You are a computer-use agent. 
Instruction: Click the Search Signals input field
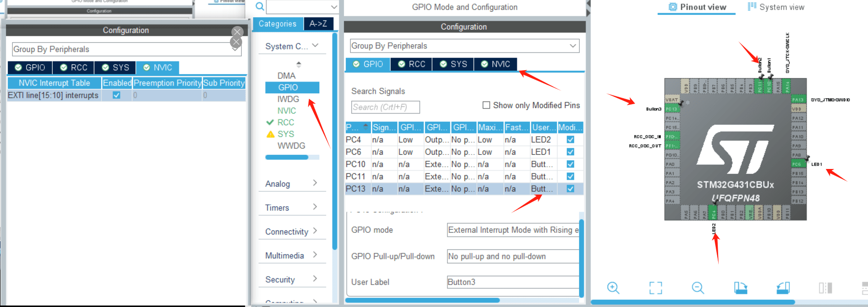(386, 107)
